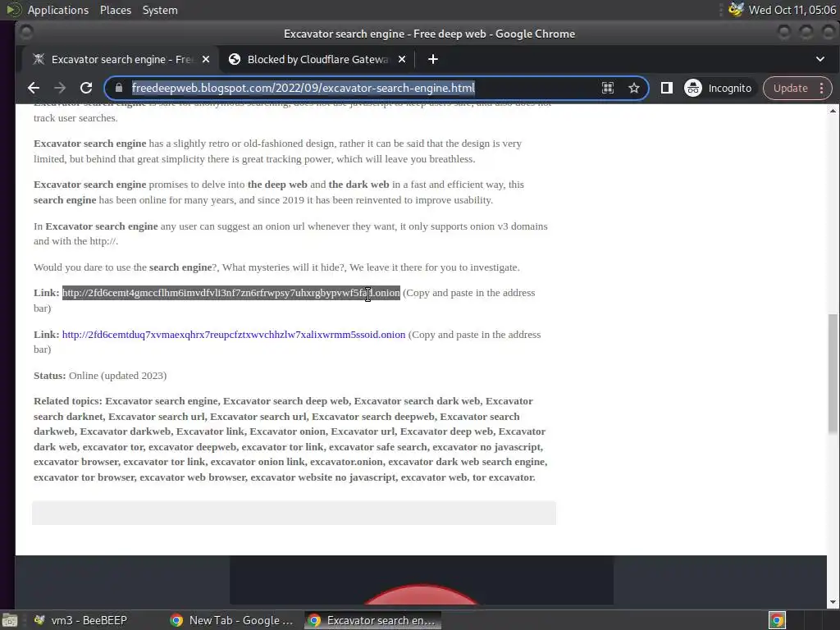840x630 pixels.
Task: Click the Chrome icon in the bottom-right tray
Action: point(777,620)
